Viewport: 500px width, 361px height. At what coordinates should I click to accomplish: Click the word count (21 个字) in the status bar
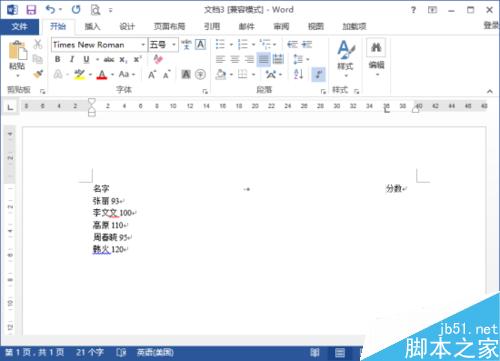click(x=90, y=352)
